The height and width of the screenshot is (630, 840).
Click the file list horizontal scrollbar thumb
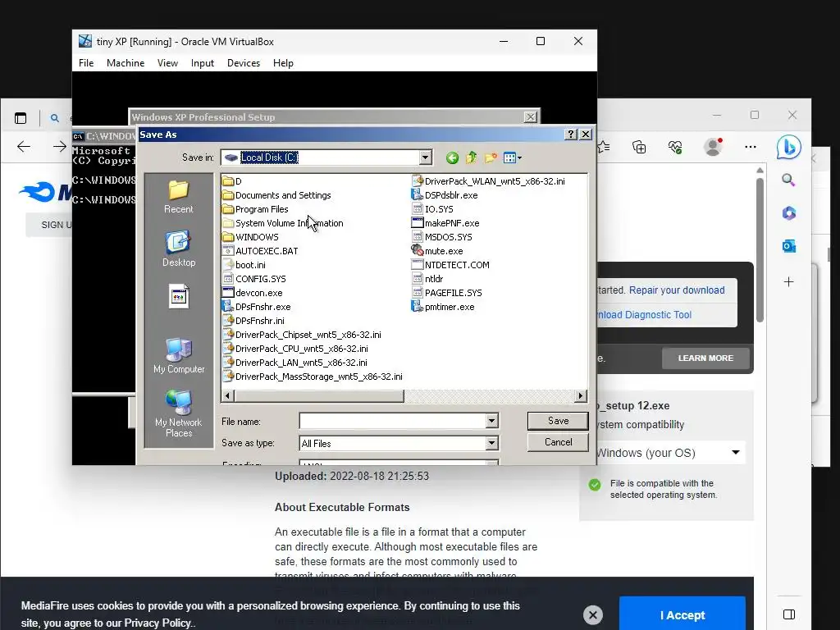[319, 396]
